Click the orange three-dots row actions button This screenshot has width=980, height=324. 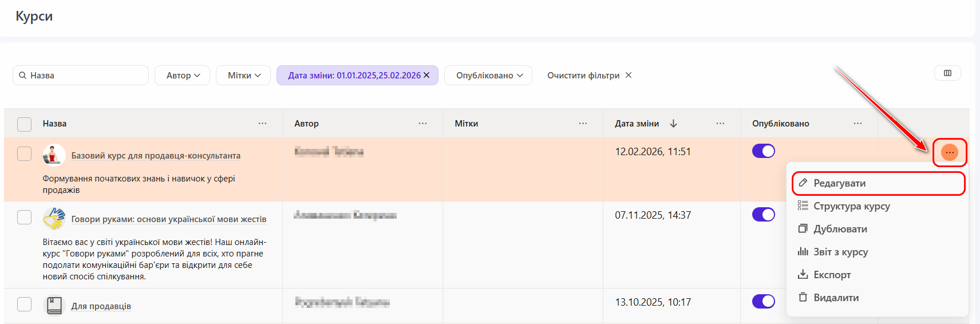click(949, 152)
